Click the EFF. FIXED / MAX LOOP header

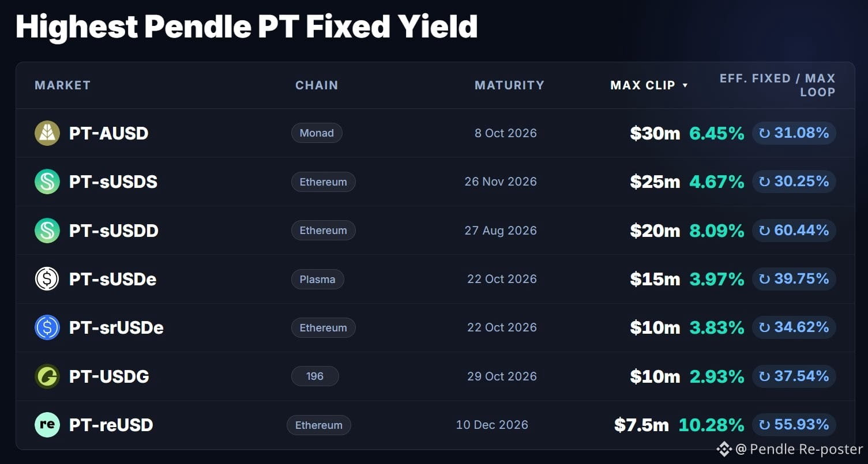pyautogui.click(x=777, y=85)
